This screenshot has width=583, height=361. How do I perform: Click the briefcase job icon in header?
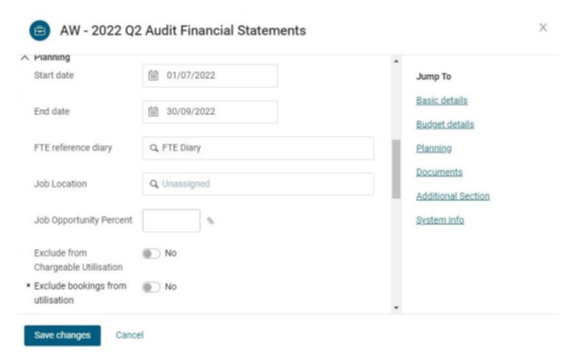tap(40, 30)
